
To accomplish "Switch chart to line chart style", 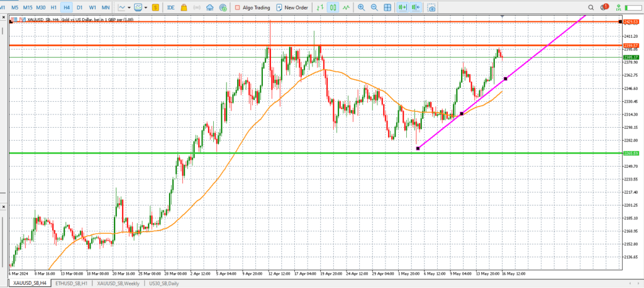I will (347, 8).
